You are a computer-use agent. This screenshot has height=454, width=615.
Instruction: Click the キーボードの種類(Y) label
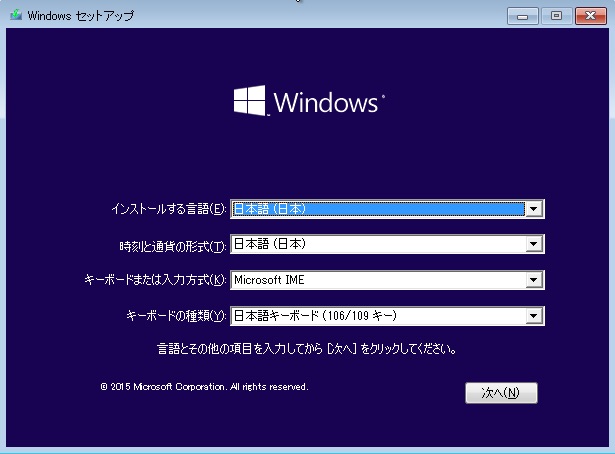(176, 317)
